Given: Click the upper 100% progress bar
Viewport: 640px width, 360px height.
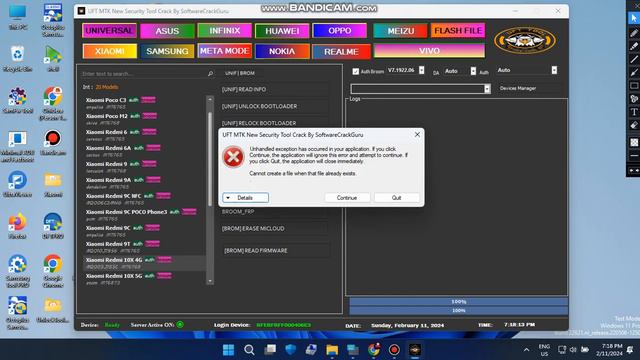Looking at the screenshot, I should pos(458,302).
